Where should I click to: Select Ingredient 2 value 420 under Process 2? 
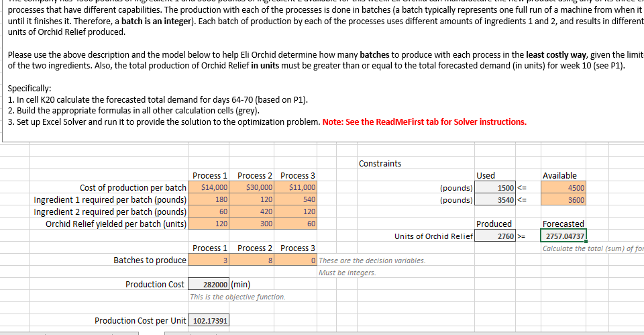(252, 211)
